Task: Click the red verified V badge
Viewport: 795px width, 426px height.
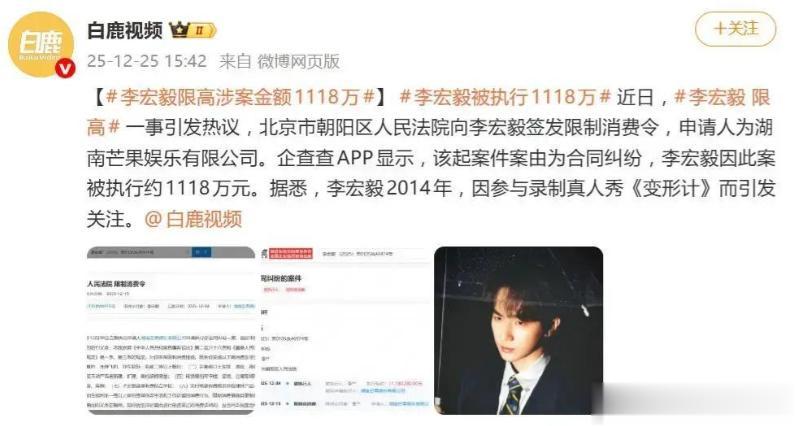Action: (x=65, y=69)
